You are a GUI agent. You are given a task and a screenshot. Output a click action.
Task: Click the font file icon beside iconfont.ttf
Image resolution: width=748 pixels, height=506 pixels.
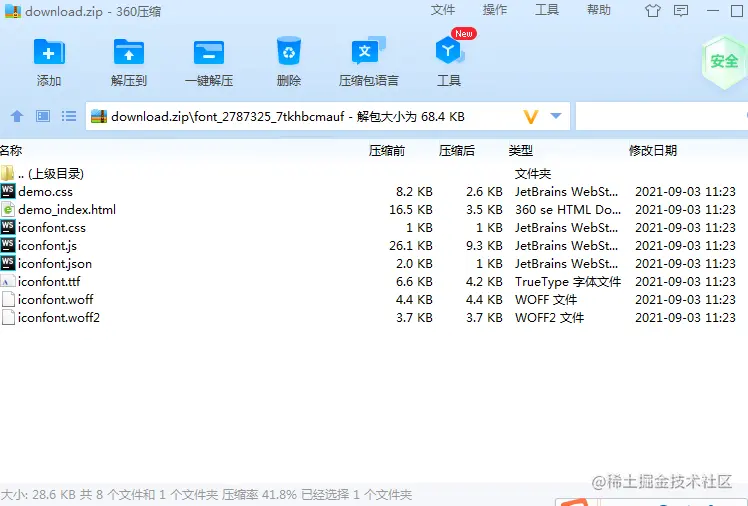(8, 281)
